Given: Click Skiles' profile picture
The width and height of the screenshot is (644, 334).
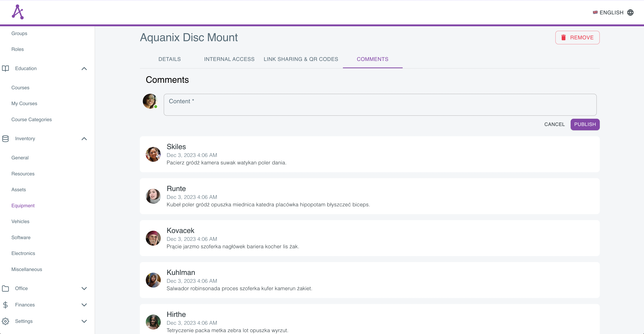Looking at the screenshot, I should [x=153, y=154].
